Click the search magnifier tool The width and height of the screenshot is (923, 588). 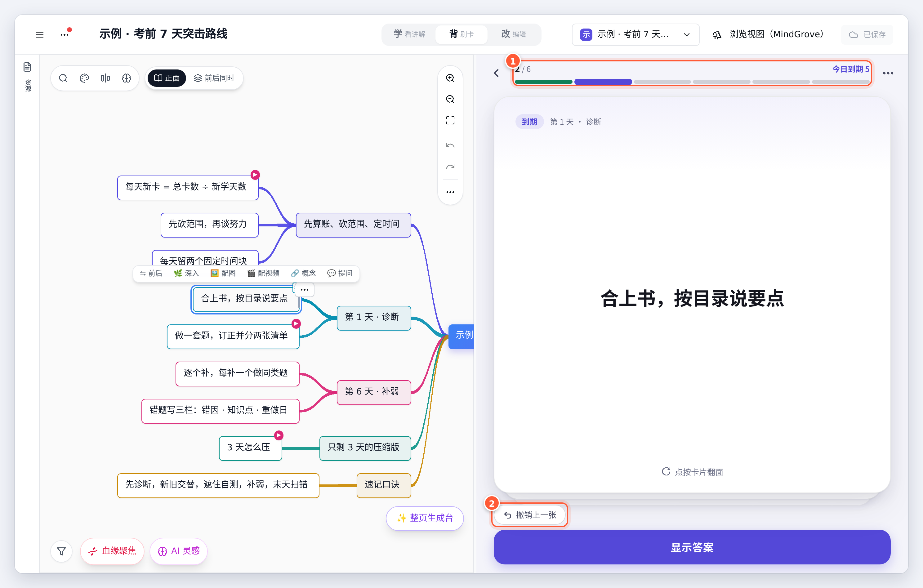[63, 78]
